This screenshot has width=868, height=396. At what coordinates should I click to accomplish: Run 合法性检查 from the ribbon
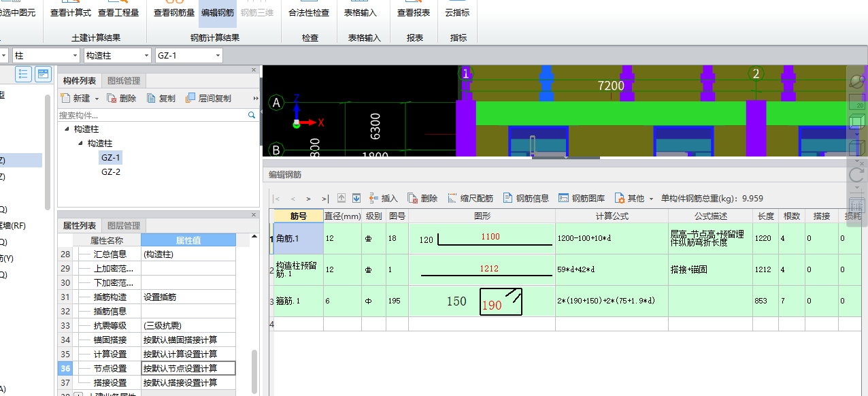309,13
